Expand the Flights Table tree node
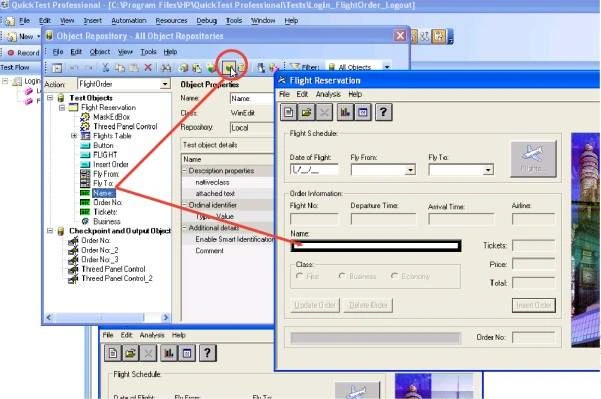The height and width of the screenshot is (399, 601). point(74,136)
